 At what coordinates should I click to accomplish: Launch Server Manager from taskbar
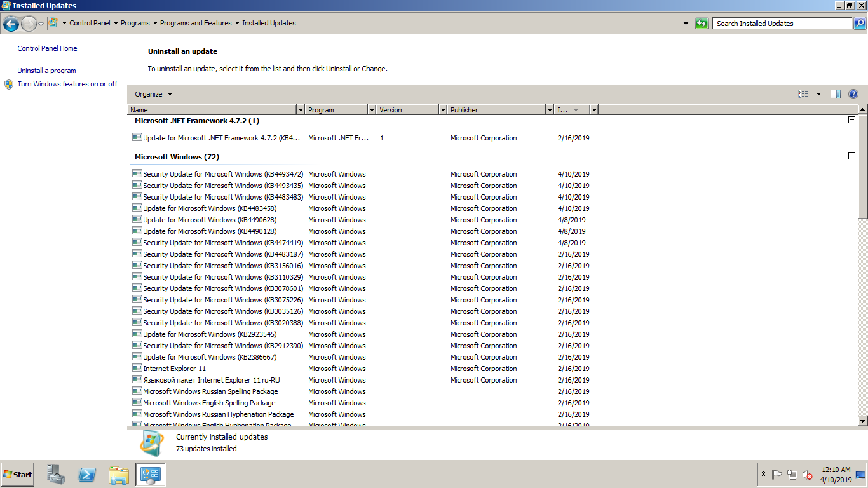(x=56, y=474)
